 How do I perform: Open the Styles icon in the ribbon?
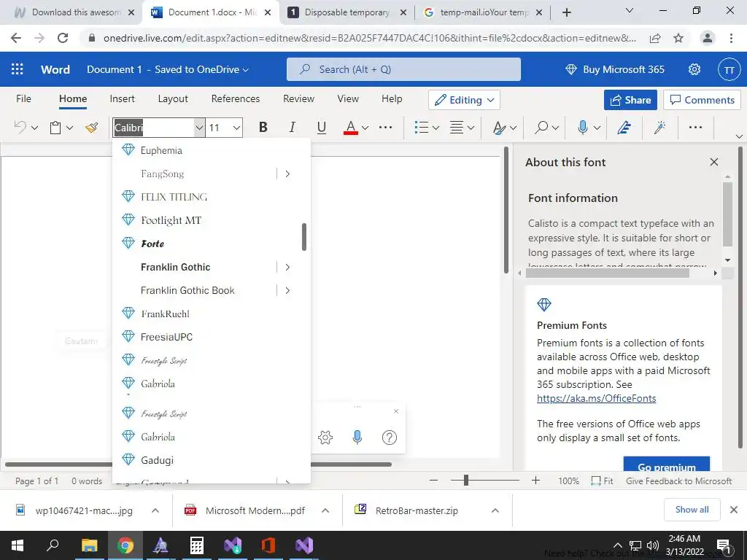[499, 128]
